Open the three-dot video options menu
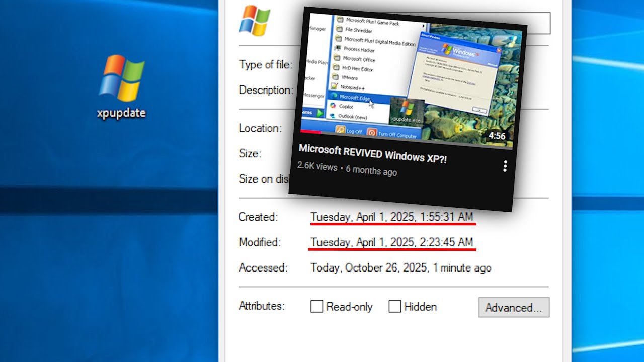Image resolution: width=644 pixels, height=362 pixels. pyautogui.click(x=505, y=166)
